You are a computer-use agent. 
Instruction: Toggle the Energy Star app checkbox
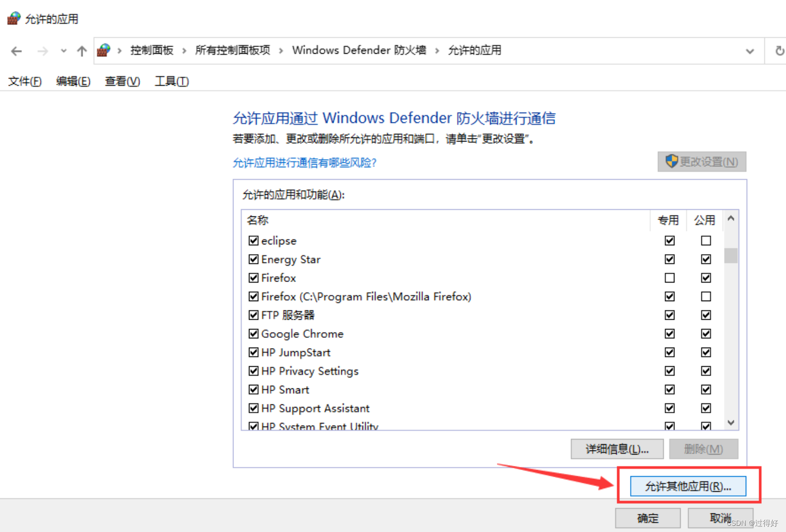(254, 259)
